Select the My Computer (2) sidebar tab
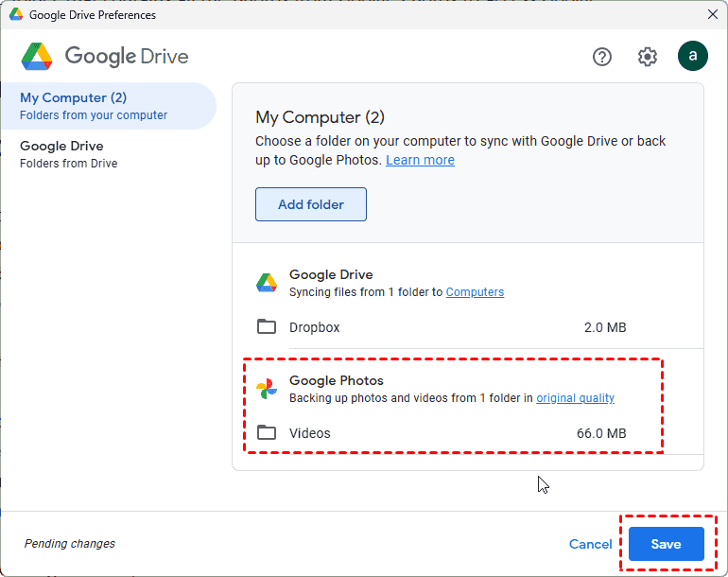This screenshot has height=577, width=728. point(108,106)
